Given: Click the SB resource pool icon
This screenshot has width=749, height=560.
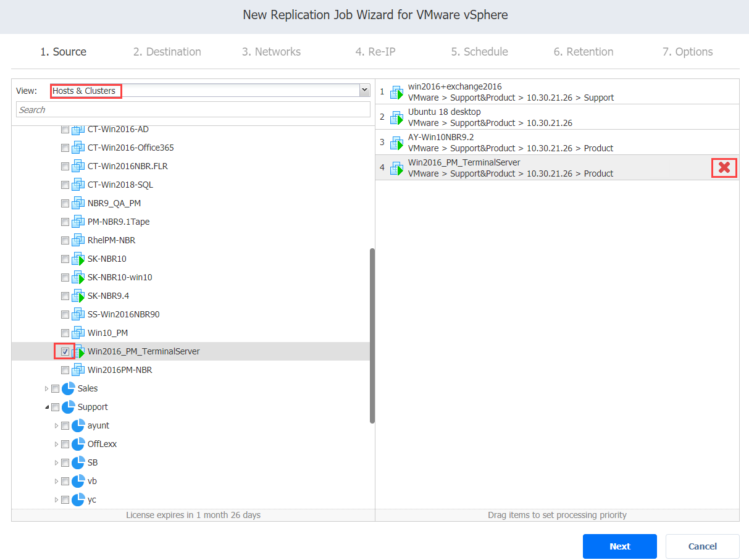Looking at the screenshot, I should 78,462.
